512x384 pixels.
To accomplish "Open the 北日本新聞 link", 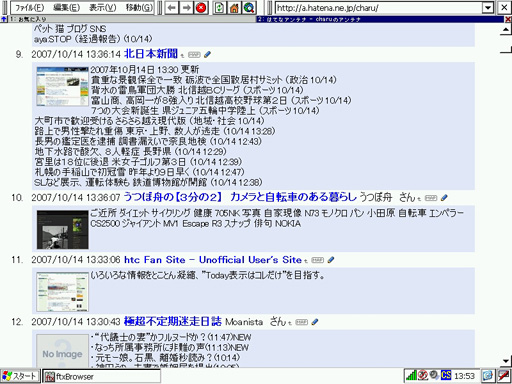I will click(x=151, y=54).
